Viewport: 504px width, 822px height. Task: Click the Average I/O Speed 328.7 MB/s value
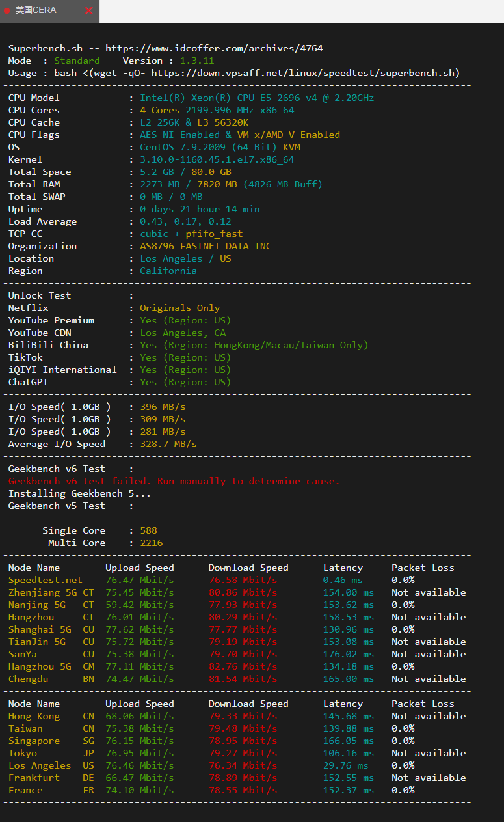coord(168,444)
